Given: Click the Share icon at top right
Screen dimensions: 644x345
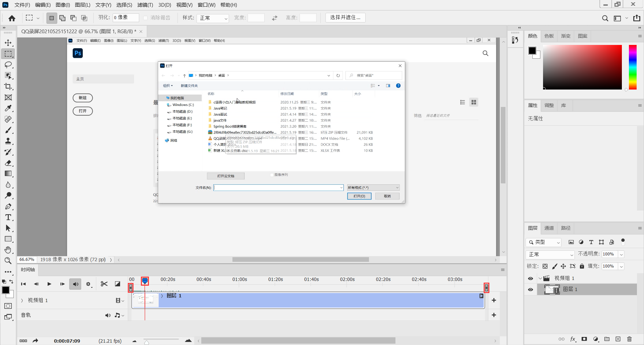Looking at the screenshot, I should pos(637,18).
